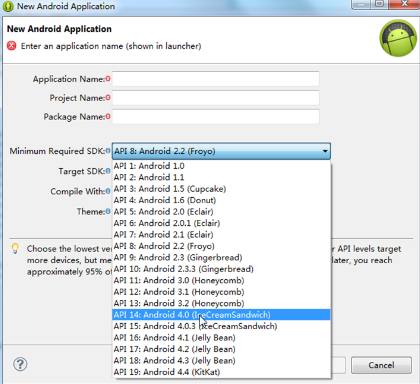Choose API 16: Android 4.1 (Jelly Bean)
Viewport: 420px width, 384px height.
point(221,338)
